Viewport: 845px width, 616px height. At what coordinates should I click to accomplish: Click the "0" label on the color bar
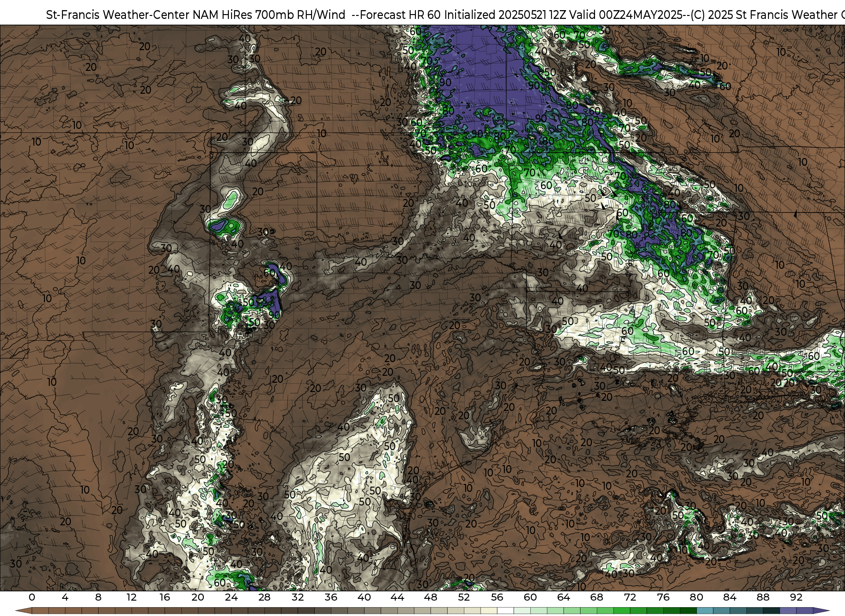(32, 597)
